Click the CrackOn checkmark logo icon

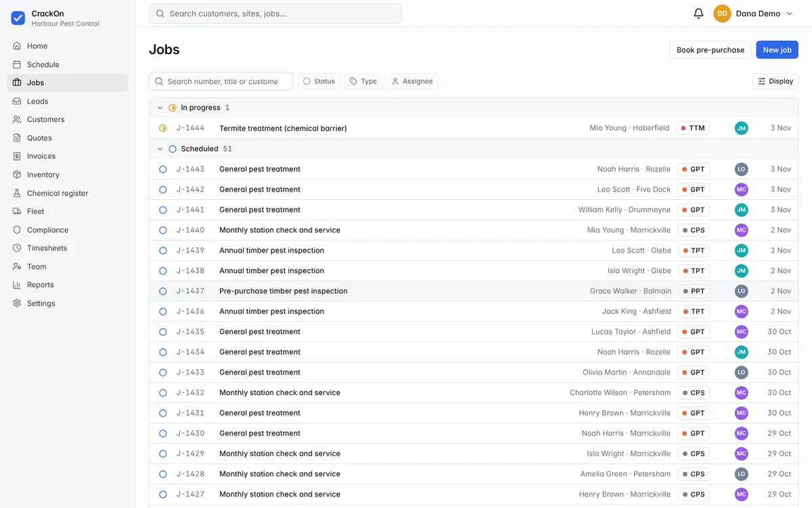pyautogui.click(x=18, y=18)
